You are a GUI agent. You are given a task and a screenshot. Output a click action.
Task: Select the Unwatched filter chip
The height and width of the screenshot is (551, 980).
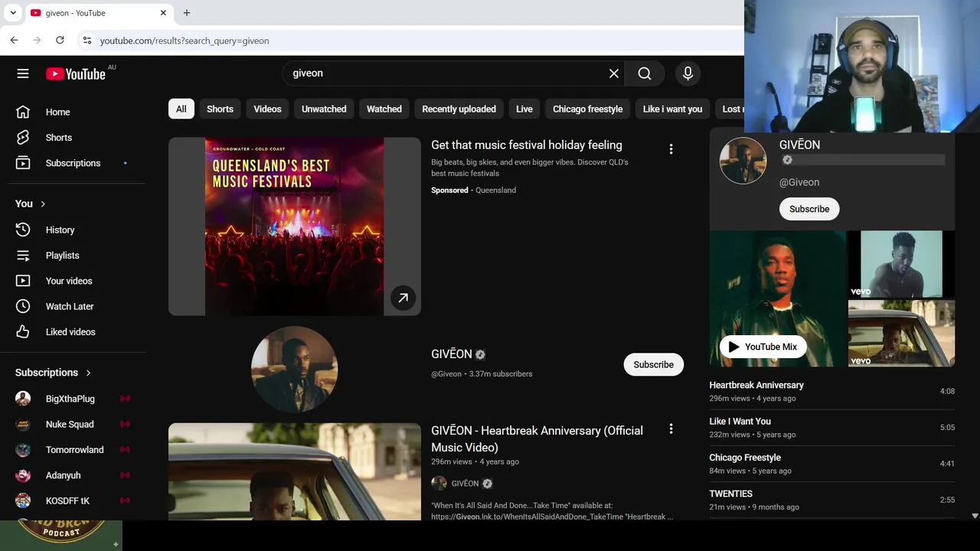point(324,109)
